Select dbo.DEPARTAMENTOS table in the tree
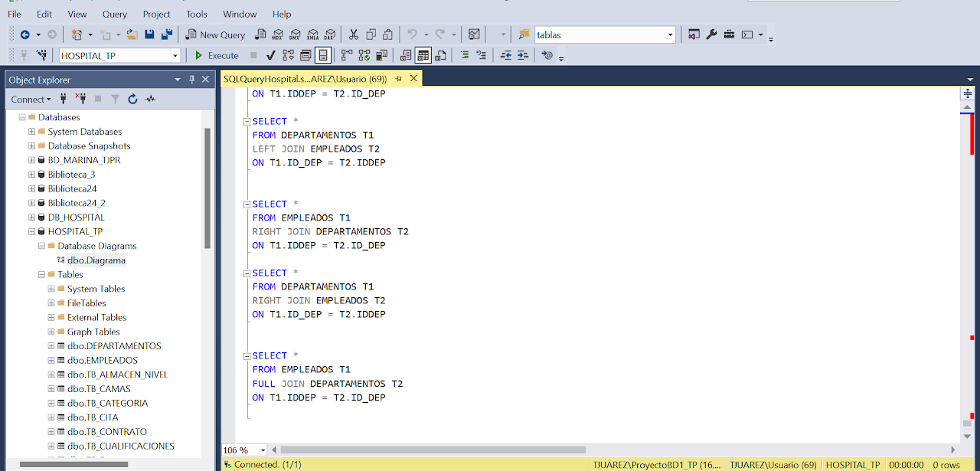Screen dimensions: 980x471 pyautogui.click(x=114, y=345)
